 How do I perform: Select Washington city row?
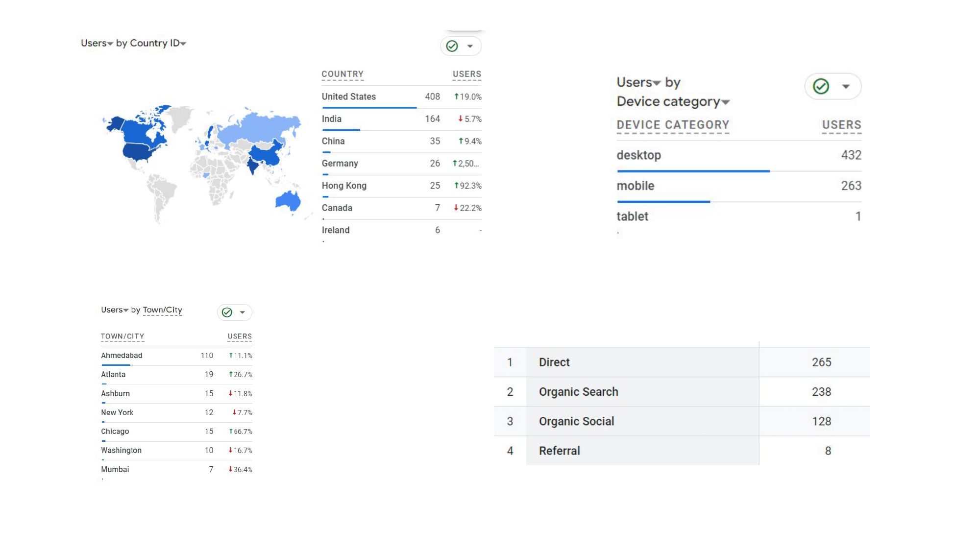click(x=176, y=451)
